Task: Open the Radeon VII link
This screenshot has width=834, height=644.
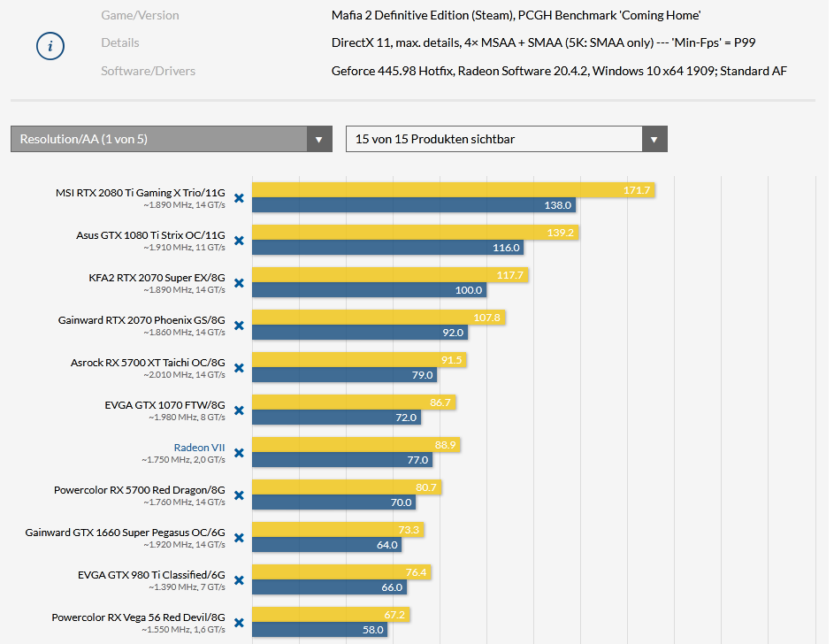Action: (x=200, y=448)
